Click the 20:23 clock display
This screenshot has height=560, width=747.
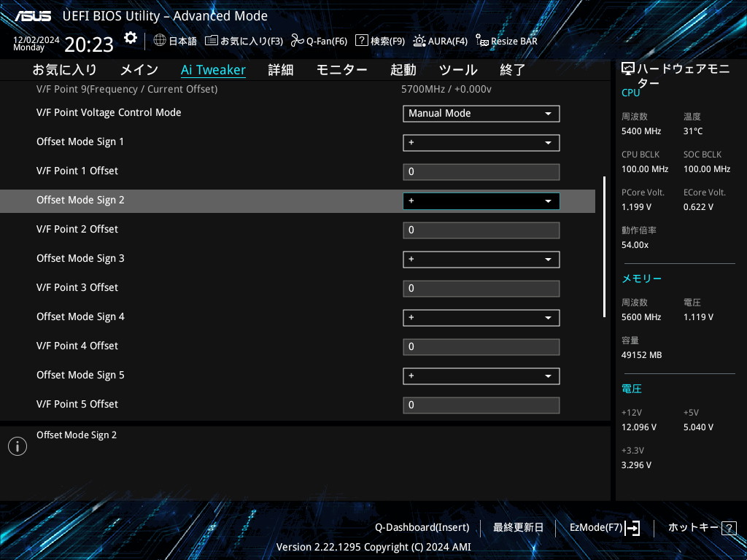89,44
